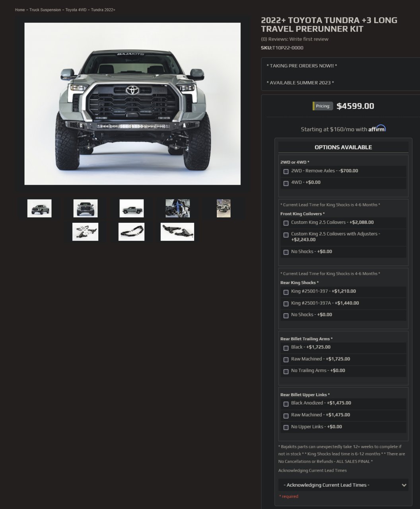Check King #25001-397 +$1,210.00 rear shocks
Screen dimensions: 420x509
[x=286, y=292]
